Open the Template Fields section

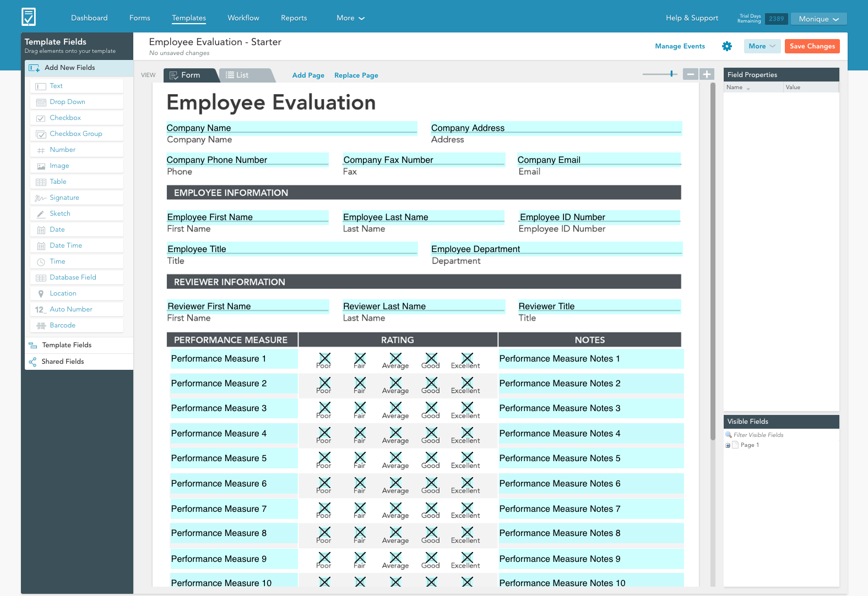click(79, 345)
